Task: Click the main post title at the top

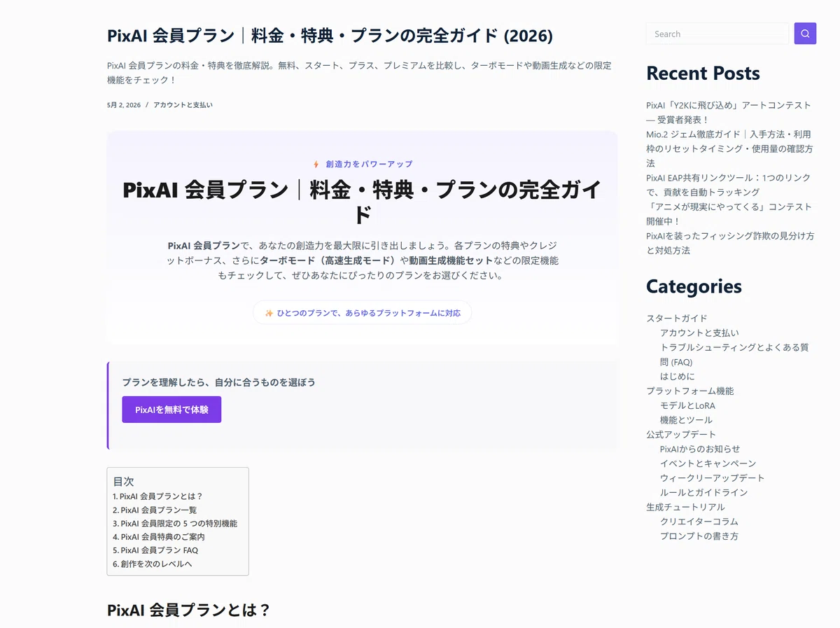Action: (x=330, y=35)
